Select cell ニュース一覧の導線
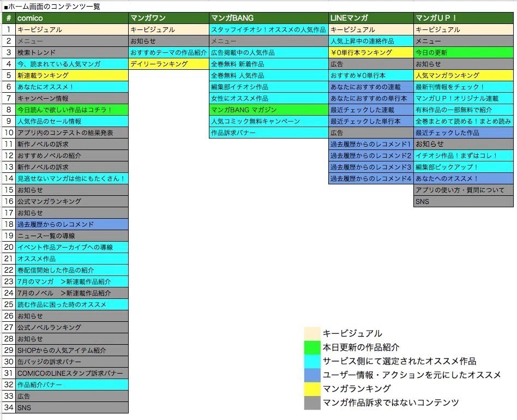Viewport: 517px width, 420px height. (x=72, y=236)
